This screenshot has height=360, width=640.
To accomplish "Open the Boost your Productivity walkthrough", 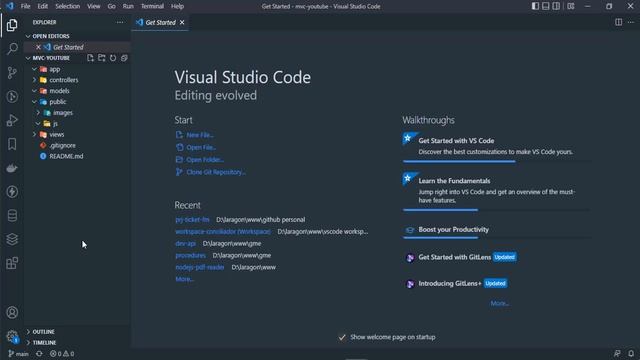I will click(x=496, y=231).
